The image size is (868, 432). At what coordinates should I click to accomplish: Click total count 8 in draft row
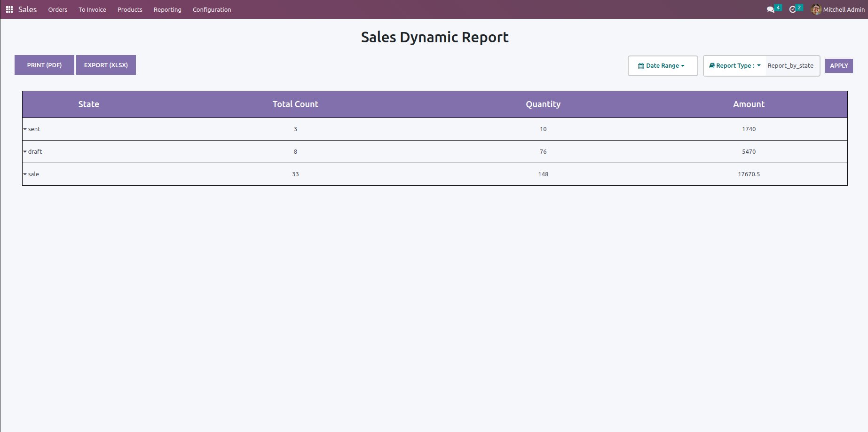click(x=295, y=151)
